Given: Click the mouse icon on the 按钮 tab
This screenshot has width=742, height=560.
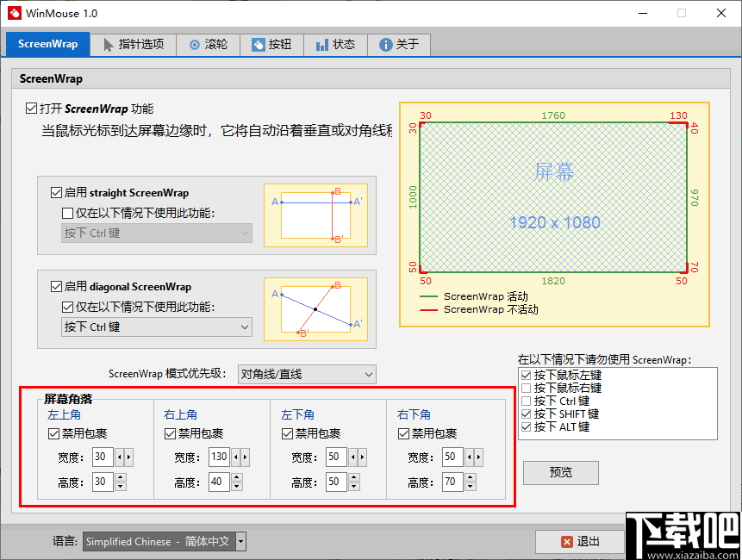Looking at the screenshot, I should pyautogui.click(x=259, y=44).
